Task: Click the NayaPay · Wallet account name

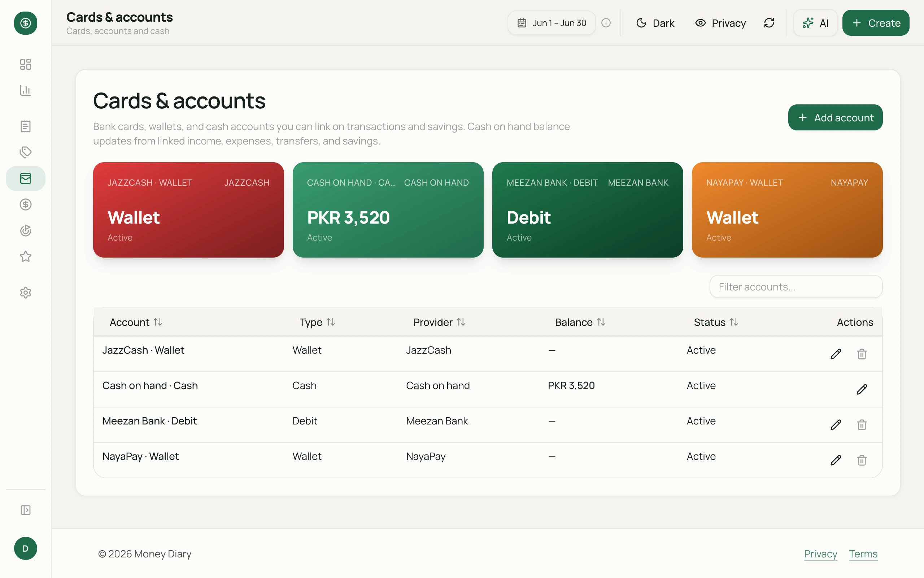Action: tap(140, 456)
